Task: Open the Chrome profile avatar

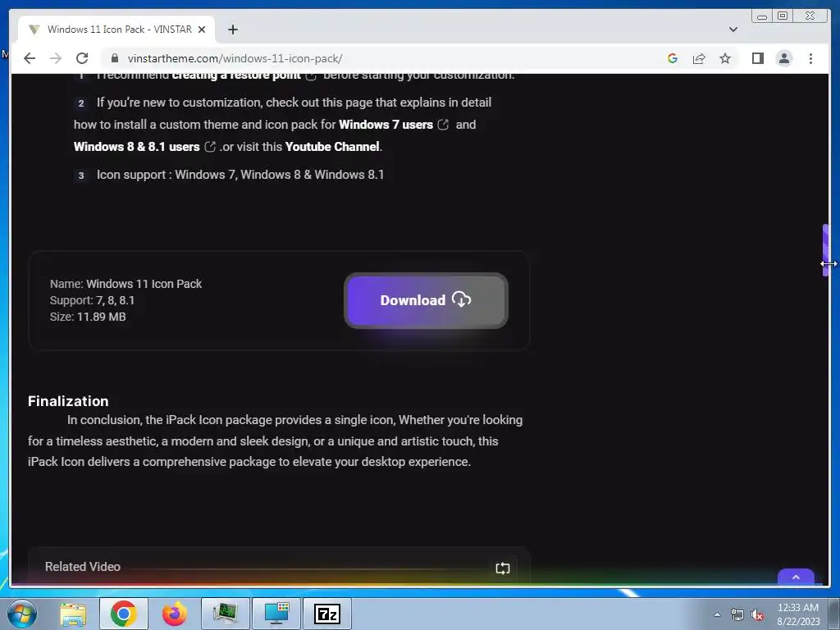Action: 783,58
